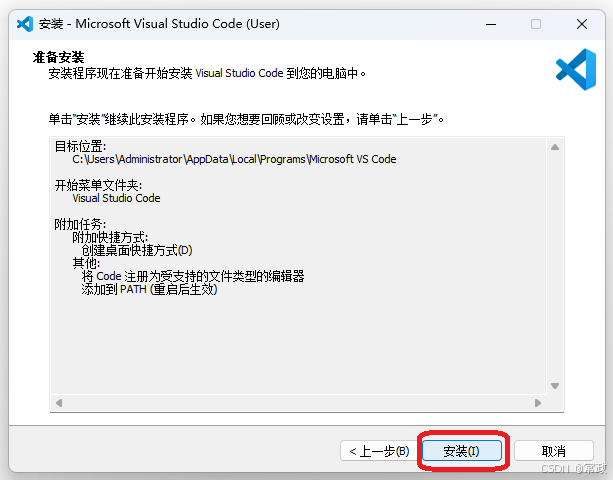
Task: Click 将 Code 注册为受支持的文件类型的编辑器 line
Action: pyautogui.click(x=193, y=276)
